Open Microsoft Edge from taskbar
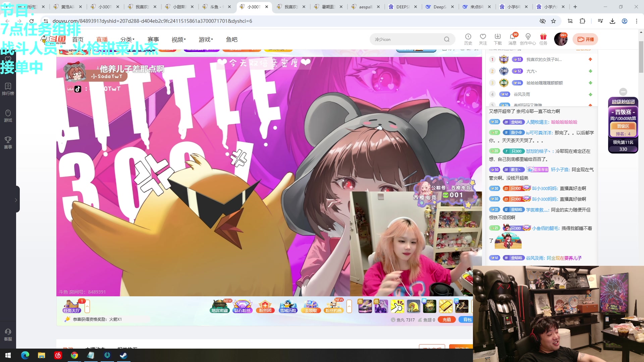 (25, 355)
